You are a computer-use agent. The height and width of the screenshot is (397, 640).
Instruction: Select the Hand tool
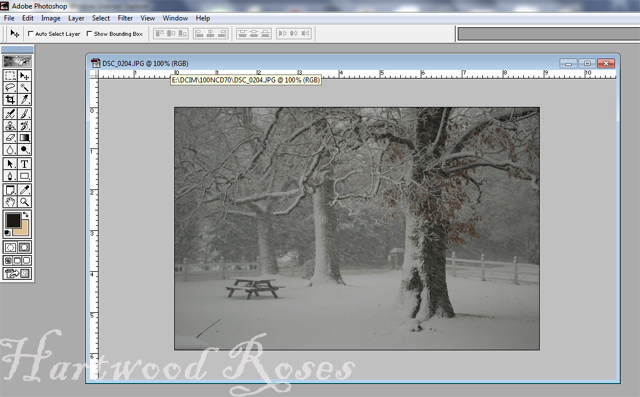point(10,202)
